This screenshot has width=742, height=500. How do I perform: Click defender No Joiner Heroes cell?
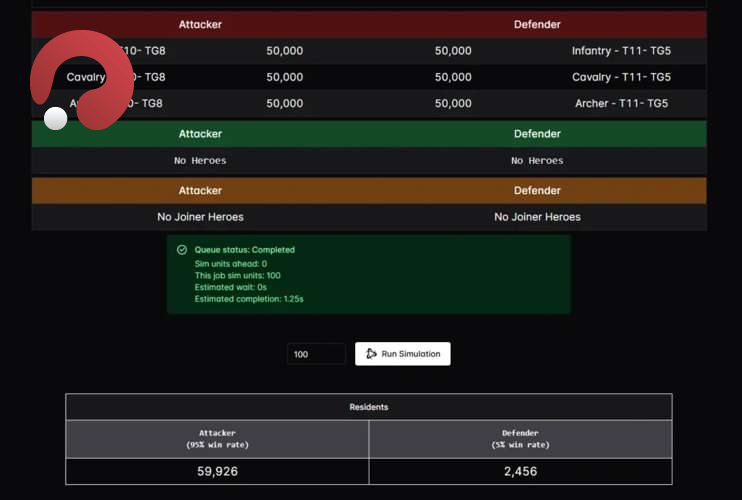[537, 217]
